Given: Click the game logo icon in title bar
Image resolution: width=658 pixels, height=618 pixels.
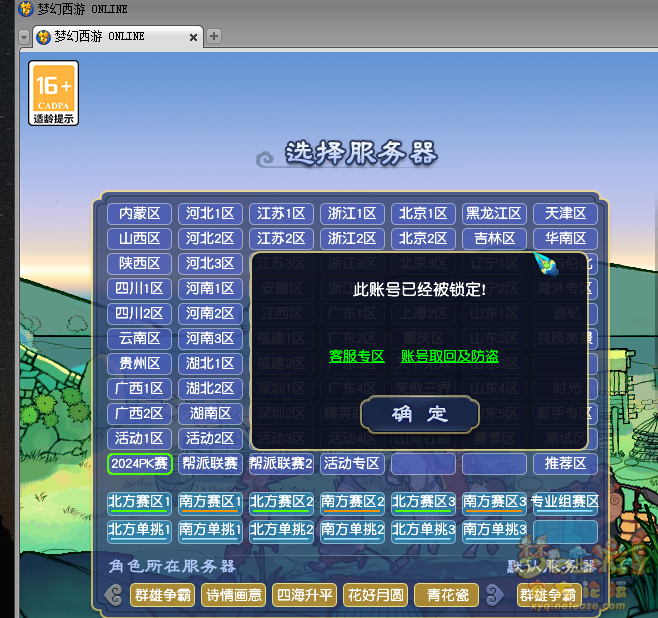Looking at the screenshot, I should (26, 9).
